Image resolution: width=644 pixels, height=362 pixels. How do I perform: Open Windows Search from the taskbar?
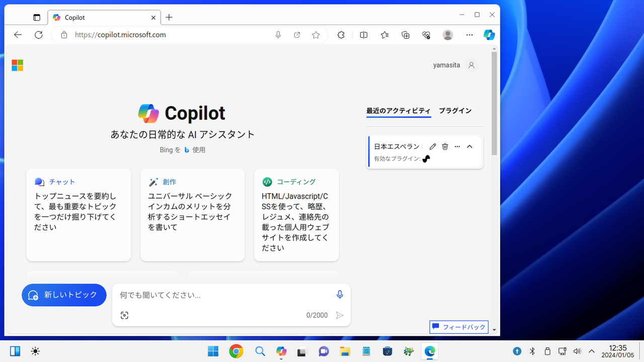[260, 351]
